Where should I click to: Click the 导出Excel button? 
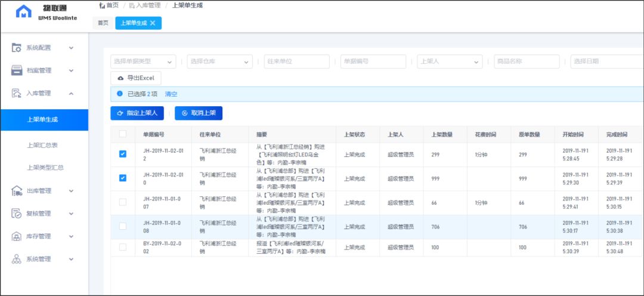tap(136, 78)
